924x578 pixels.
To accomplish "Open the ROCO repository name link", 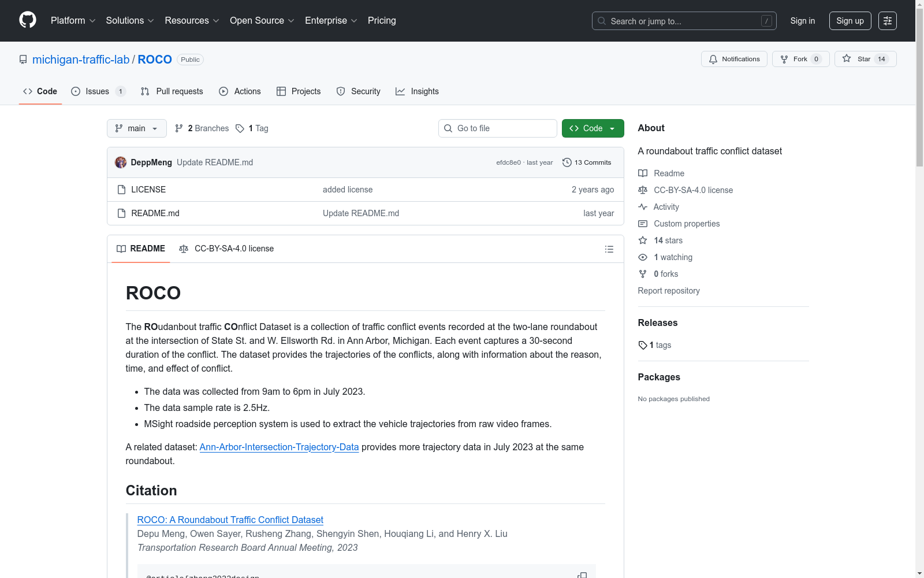I will (155, 60).
